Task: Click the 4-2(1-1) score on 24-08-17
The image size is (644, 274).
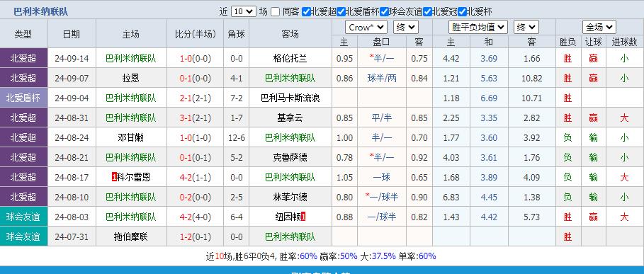Action: (x=196, y=177)
